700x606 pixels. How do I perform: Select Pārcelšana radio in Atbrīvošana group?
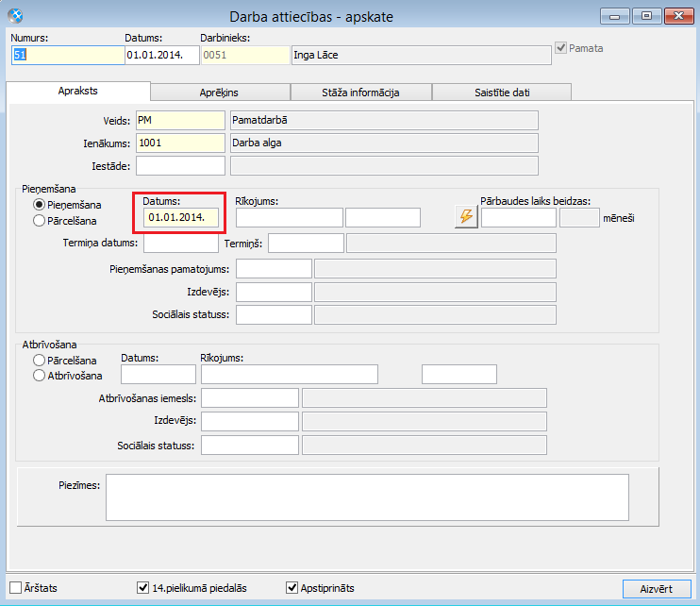pyautogui.click(x=40, y=360)
